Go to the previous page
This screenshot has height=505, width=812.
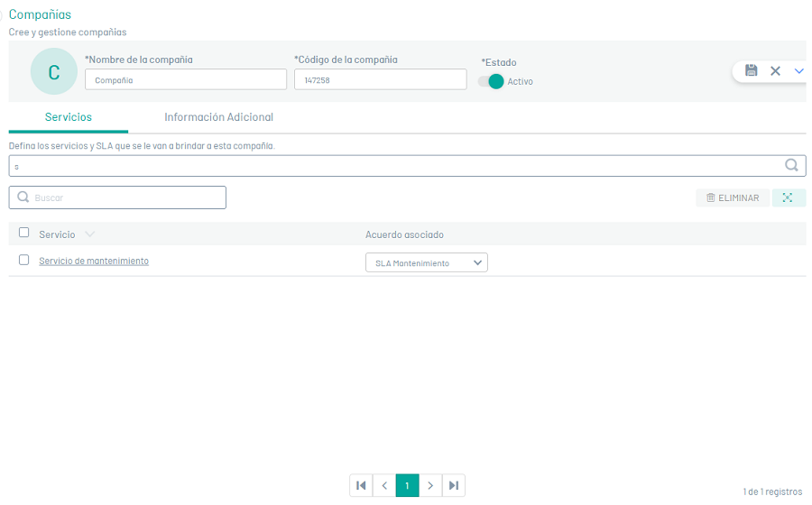click(384, 485)
